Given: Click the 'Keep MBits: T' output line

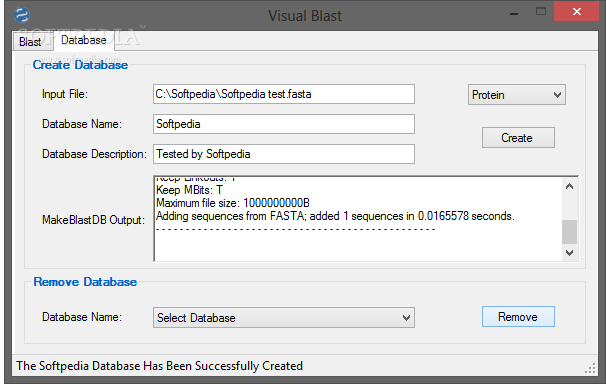Looking at the screenshot, I should click(189, 190).
